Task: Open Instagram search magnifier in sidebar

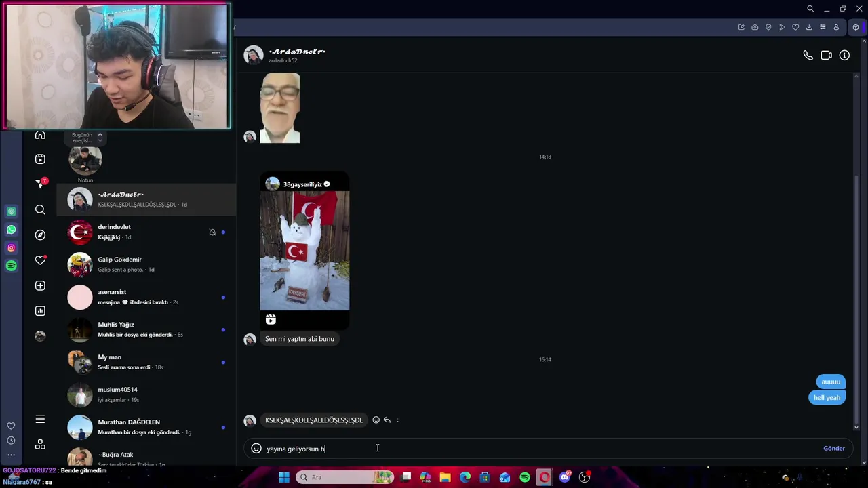Action: 40,209
